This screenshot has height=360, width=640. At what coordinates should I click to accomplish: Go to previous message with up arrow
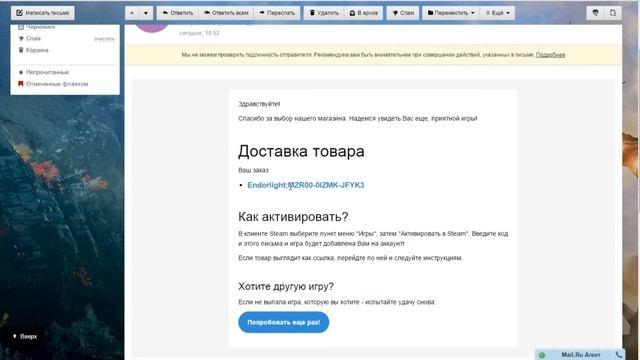132,13
